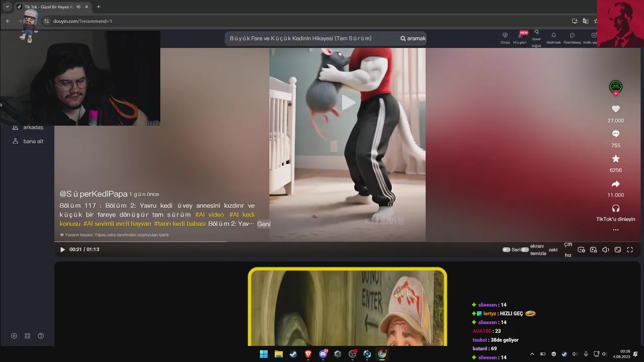Open the bildirmek notification bell

[553, 35]
